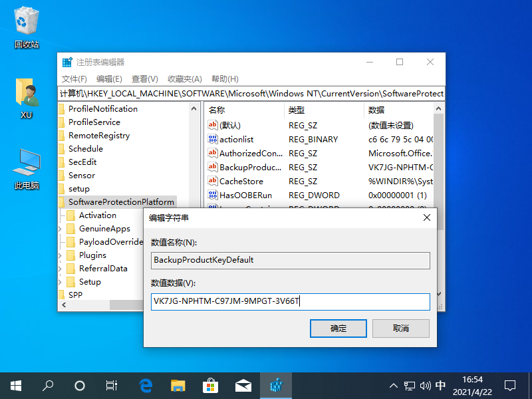Screen dimensions: 532x399
Task: Click the Registry Editor taskbar icon
Action: (x=275, y=385)
